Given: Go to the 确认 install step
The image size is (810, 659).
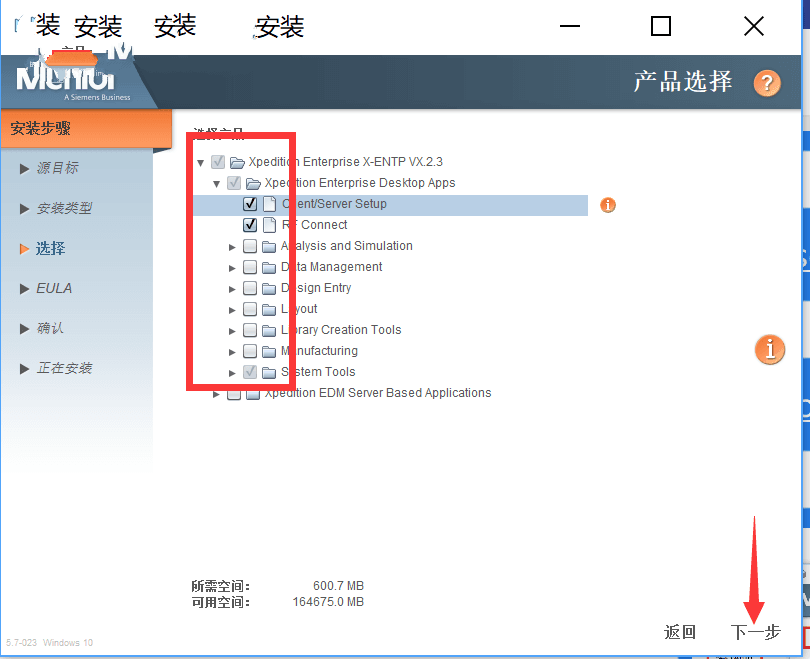Looking at the screenshot, I should pos(50,328).
